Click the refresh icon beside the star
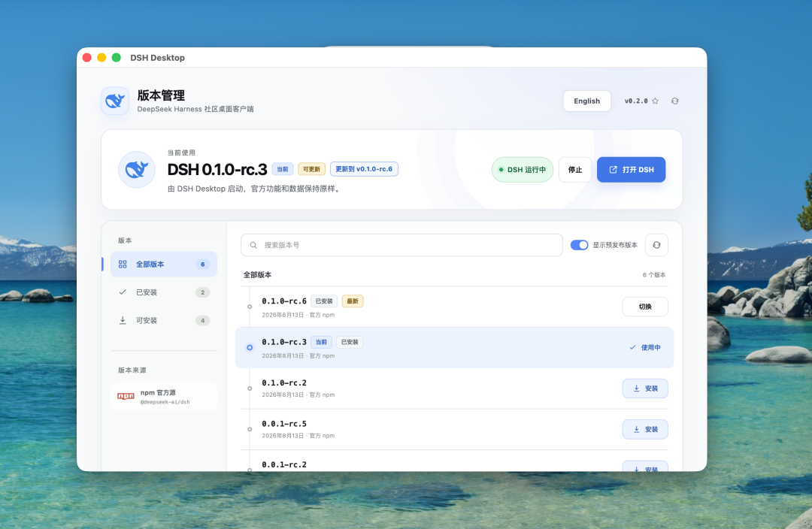 click(x=674, y=101)
